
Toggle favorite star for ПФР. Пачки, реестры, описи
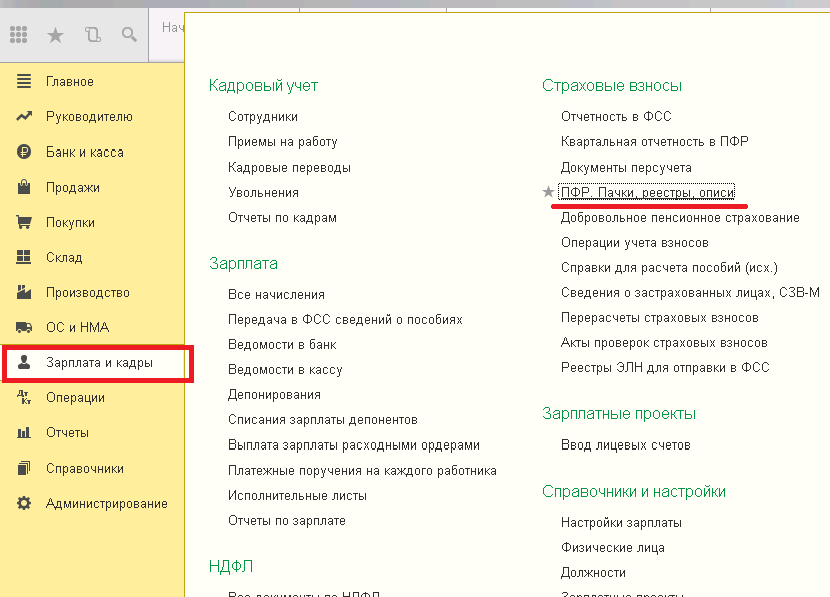[x=547, y=192]
